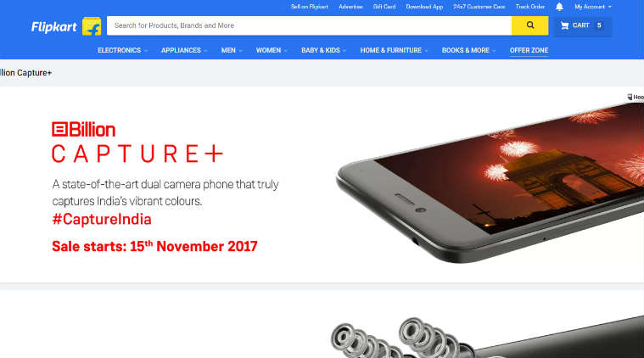Open the Men category menu
Screen dimensions: 644x358
[232, 50]
